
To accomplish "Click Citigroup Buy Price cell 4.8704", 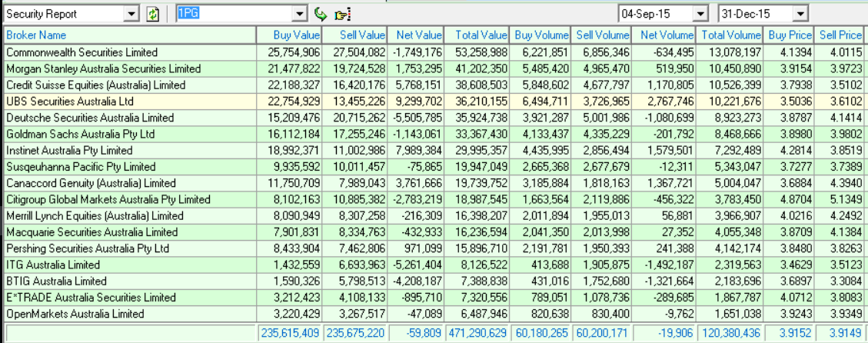I will point(788,199).
